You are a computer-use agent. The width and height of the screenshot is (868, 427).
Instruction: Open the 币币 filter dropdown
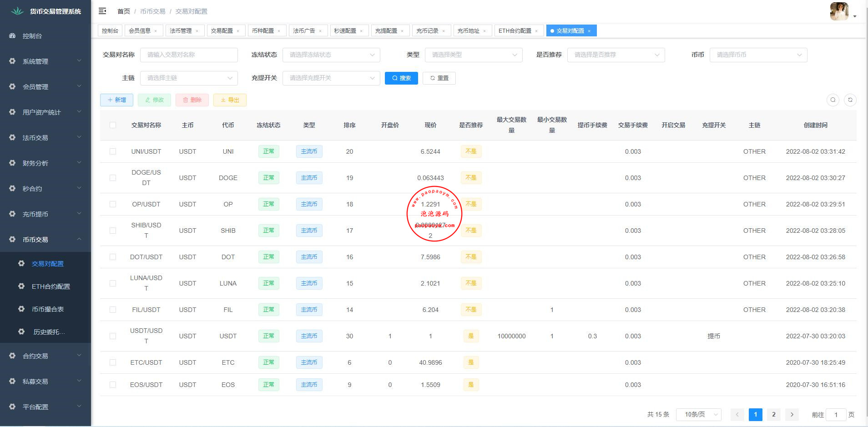pyautogui.click(x=758, y=55)
